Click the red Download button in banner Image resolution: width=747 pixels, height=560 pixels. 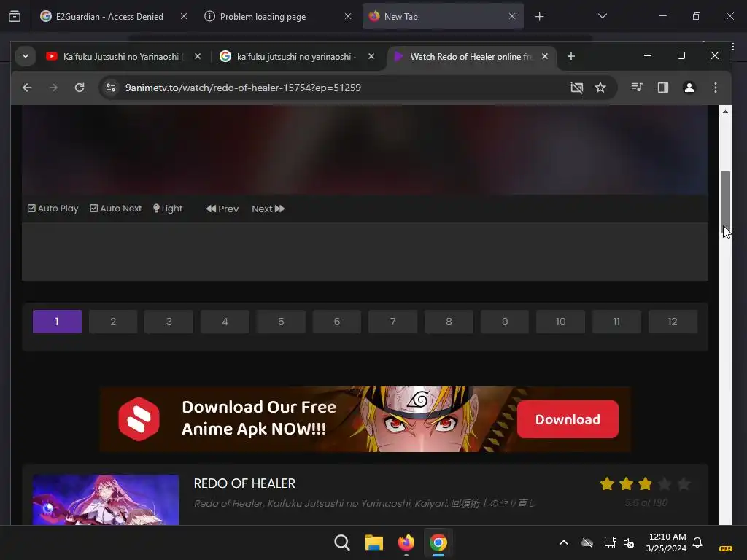tap(568, 419)
